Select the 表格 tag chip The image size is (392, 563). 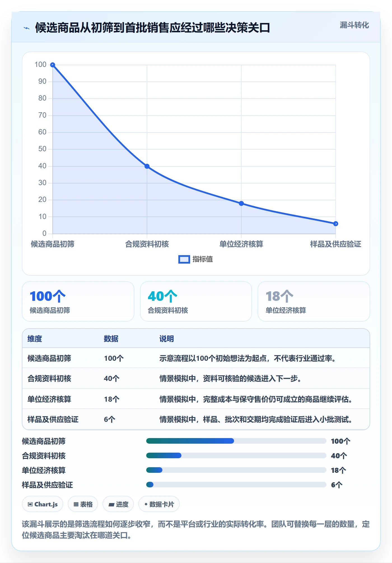coord(83,504)
